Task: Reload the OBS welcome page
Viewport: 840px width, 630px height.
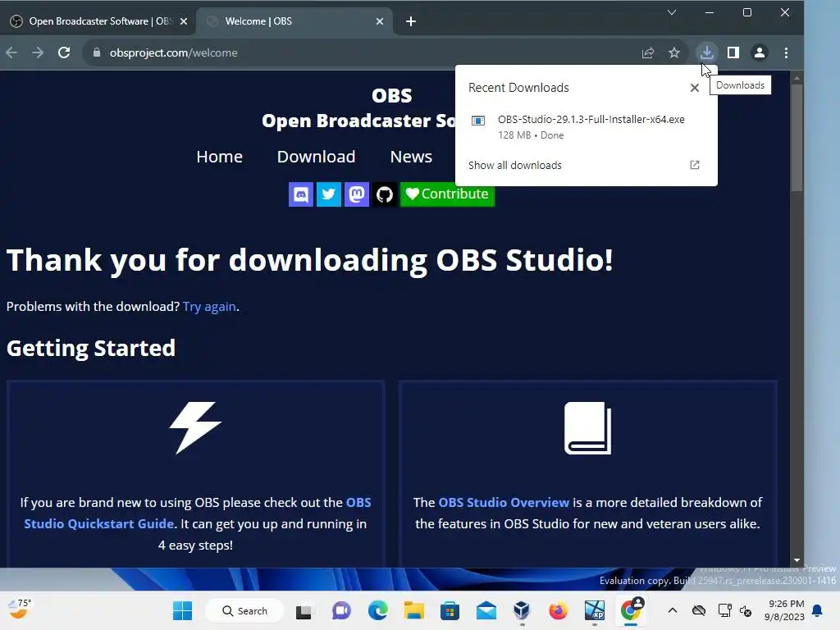Action: click(64, 52)
